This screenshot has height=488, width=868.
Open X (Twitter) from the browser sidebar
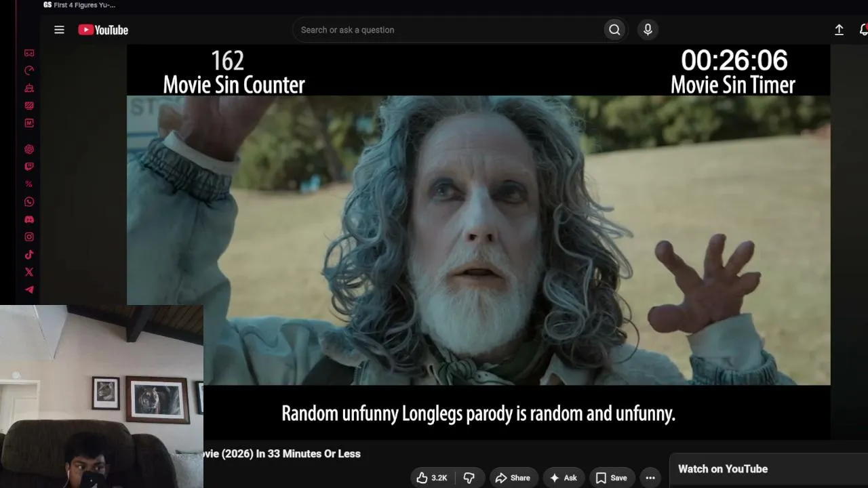29,272
